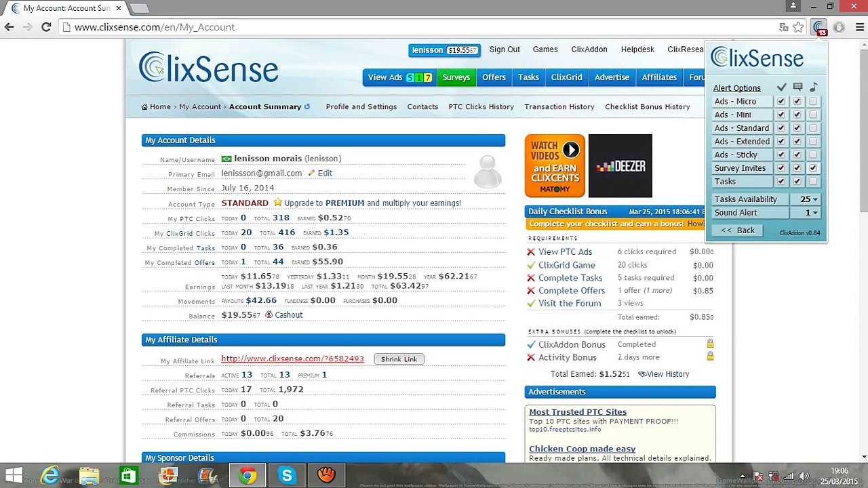The image size is (868, 488).
Task: Show hidden system tray icons arrow
Action: tap(743, 476)
